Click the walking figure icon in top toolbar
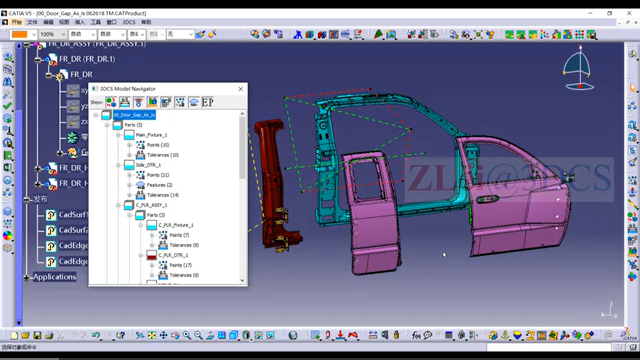Image resolution: width=640 pixels, height=360 pixels. tap(298, 34)
